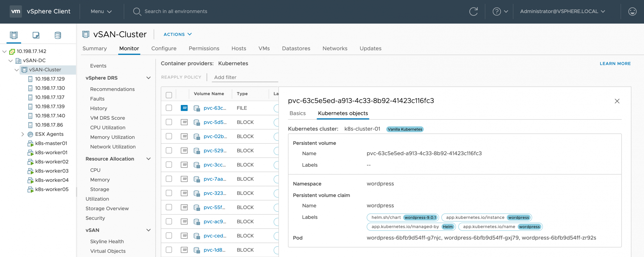Screen dimensions: 644x257
Task: Click the k8s-master01 VM icon
Action: point(30,144)
